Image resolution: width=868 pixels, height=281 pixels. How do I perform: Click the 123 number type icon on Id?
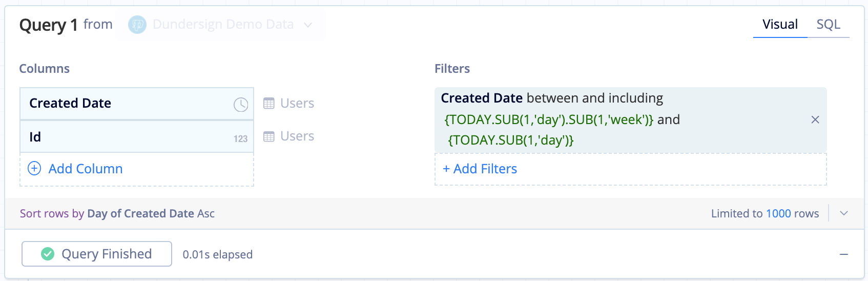coord(240,138)
